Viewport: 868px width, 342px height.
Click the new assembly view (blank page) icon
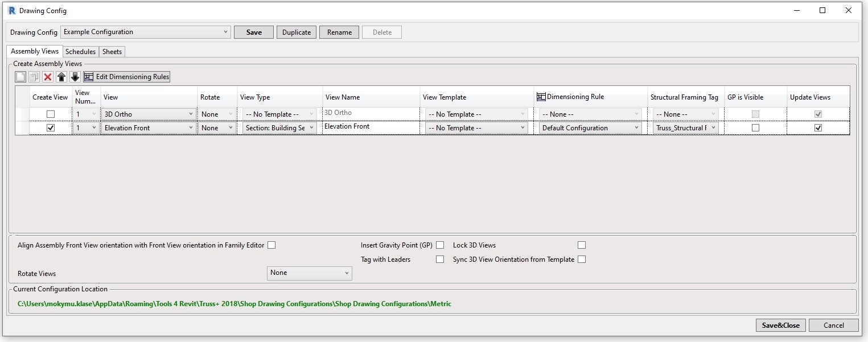20,77
